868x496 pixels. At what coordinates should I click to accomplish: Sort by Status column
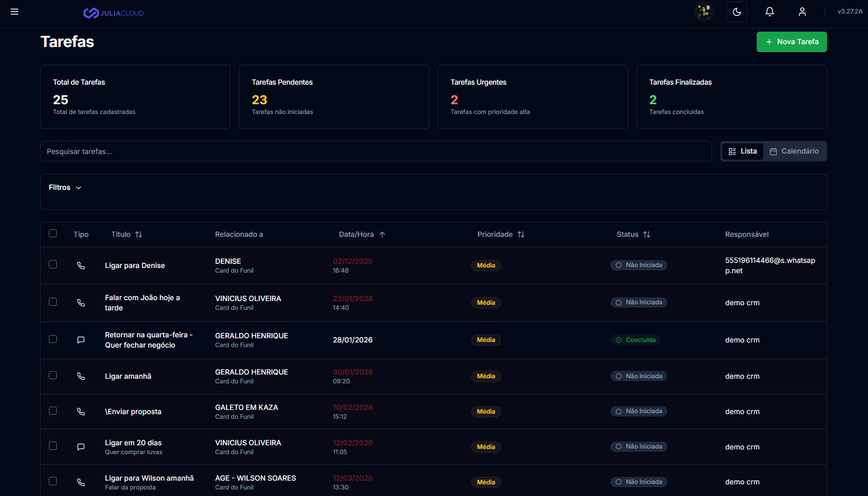pyautogui.click(x=633, y=235)
